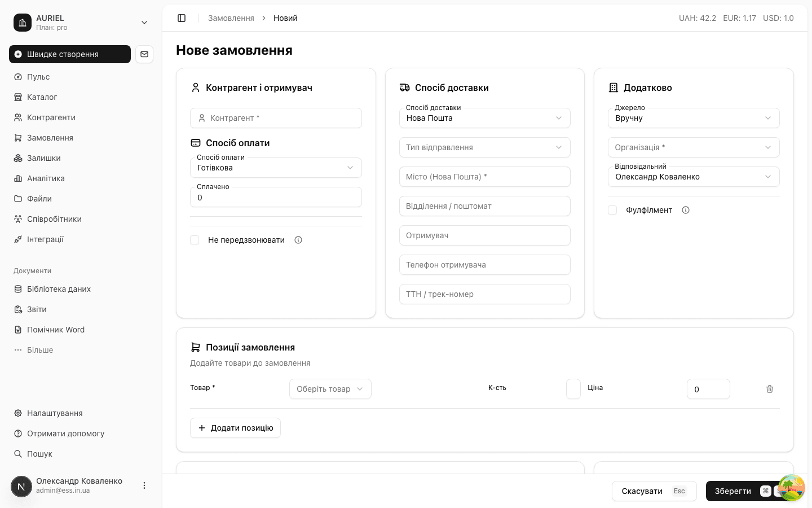The height and width of the screenshot is (508, 812).
Task: Open user menu three-dots next to Олександр Коваленко
Action: click(144, 485)
